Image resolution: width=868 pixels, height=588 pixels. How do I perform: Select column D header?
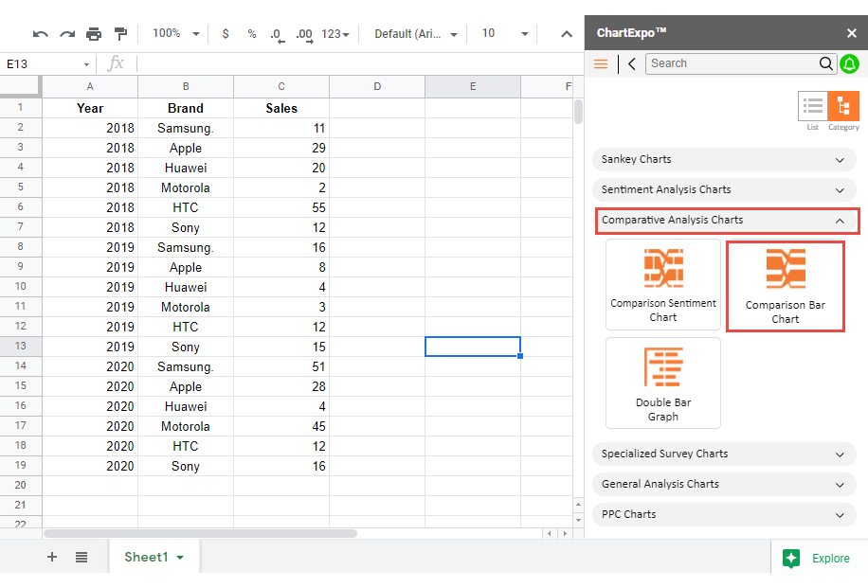tap(377, 86)
